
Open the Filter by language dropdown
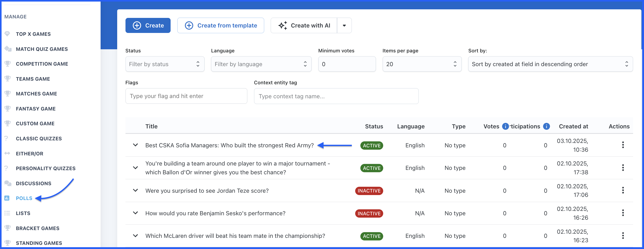261,64
